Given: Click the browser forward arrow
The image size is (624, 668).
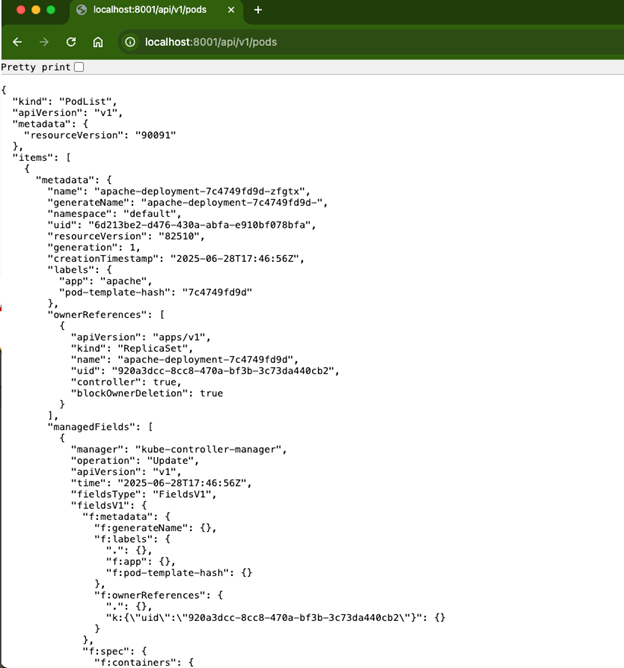Looking at the screenshot, I should tap(44, 42).
